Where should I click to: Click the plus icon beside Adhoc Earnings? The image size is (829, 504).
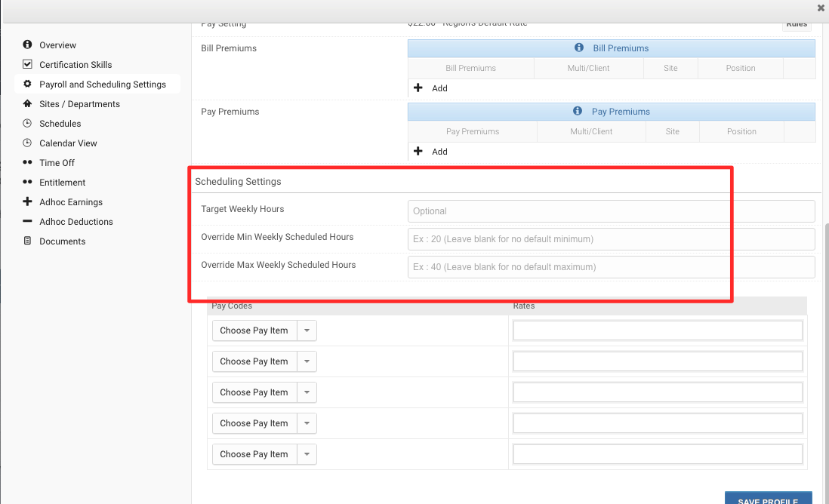pos(27,201)
